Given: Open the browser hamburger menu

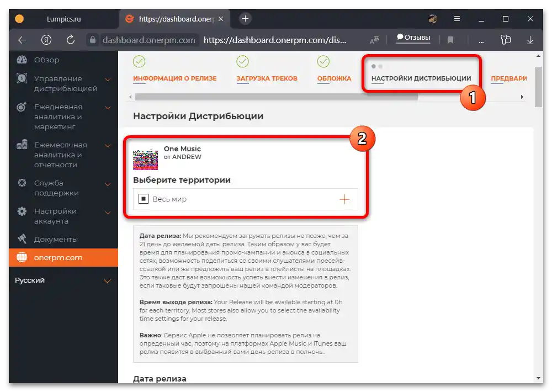Looking at the screenshot, I should click(x=457, y=19).
